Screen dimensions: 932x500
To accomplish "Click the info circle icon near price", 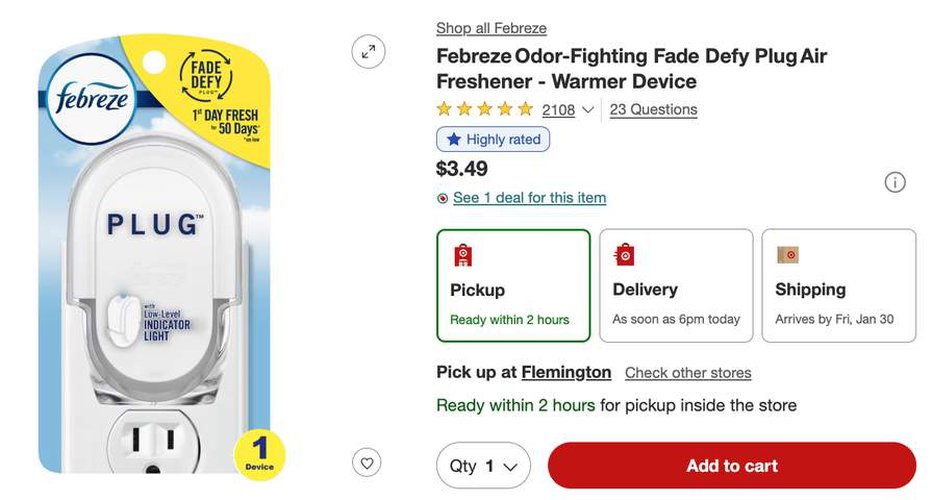I will pyautogui.click(x=895, y=182).
